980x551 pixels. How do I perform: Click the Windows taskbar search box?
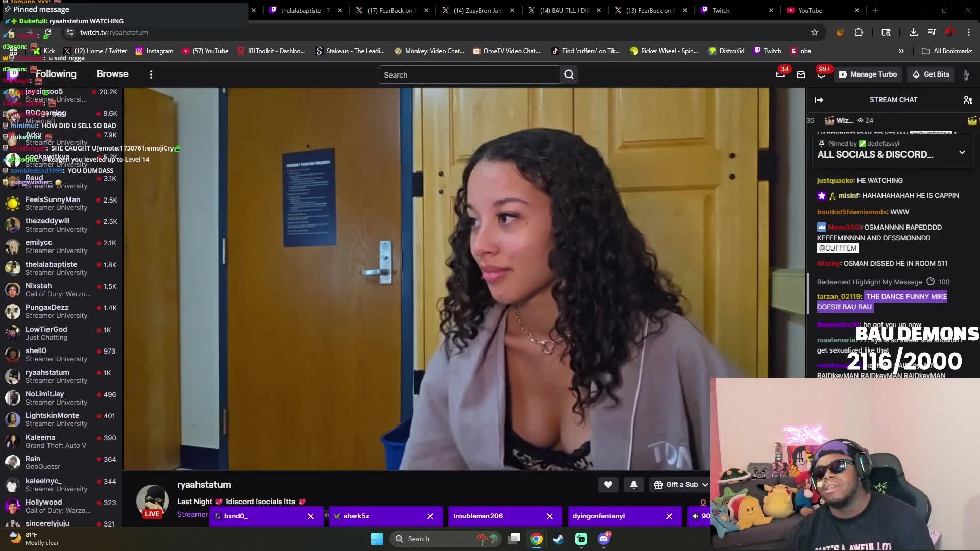445,539
